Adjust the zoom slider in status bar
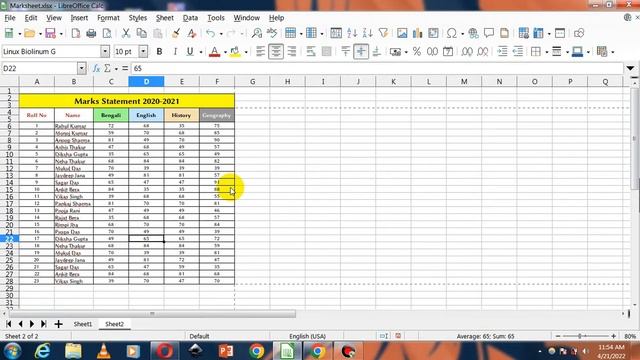 [x=580, y=336]
